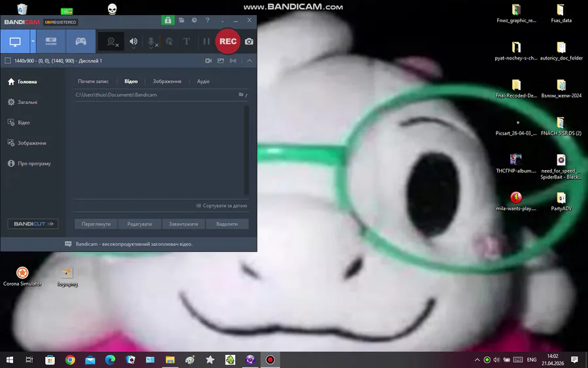
Task: Select mila-wants-play... desktop icon
Action: 516,201
